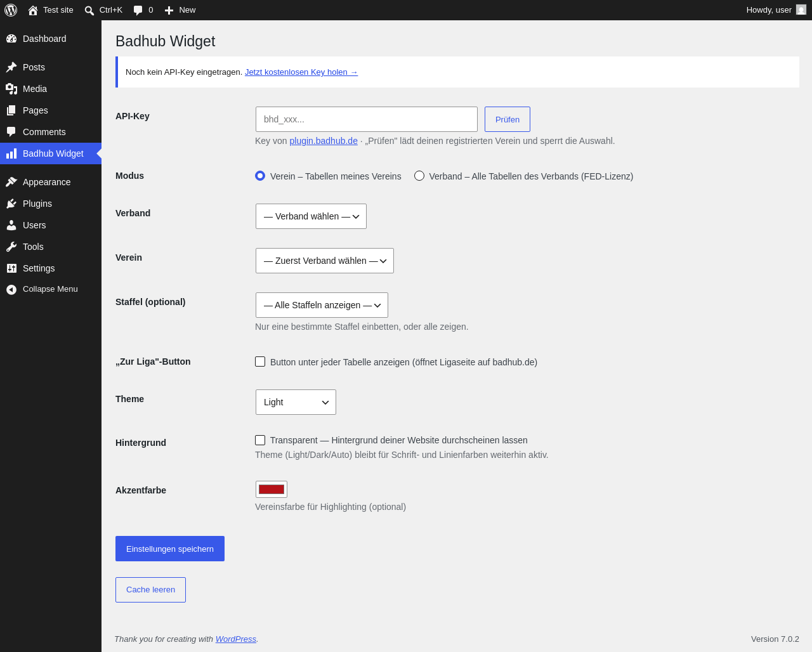Open the Dashboard menu item
Screen dimensions: 812x652
51,39
